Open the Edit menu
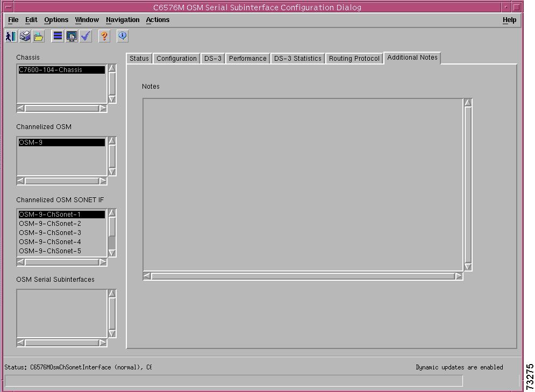Image resolution: width=535 pixels, height=392 pixels. [31, 20]
